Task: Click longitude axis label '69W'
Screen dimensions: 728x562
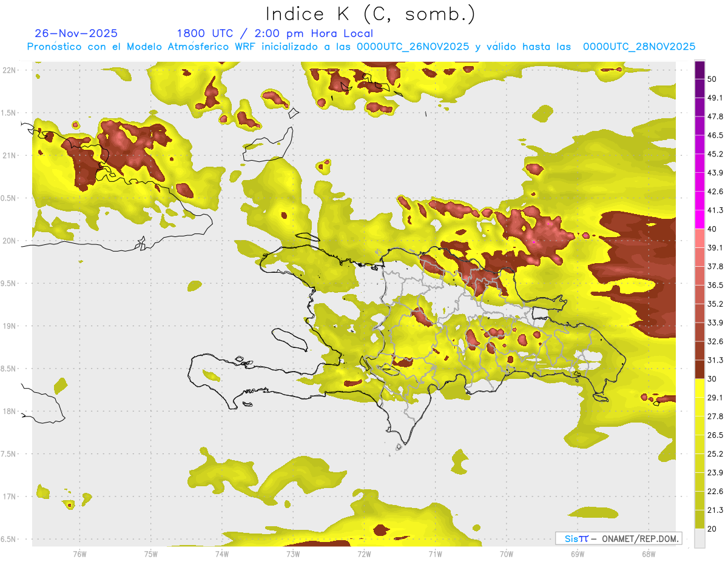Action: coord(578,554)
